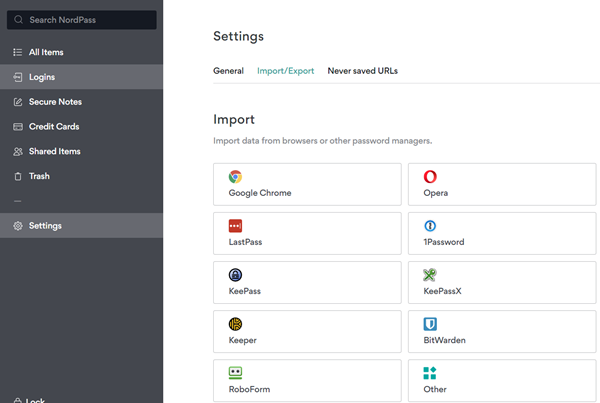Click the KeePass lock icon
This screenshot has width=600, height=403.
click(x=236, y=275)
